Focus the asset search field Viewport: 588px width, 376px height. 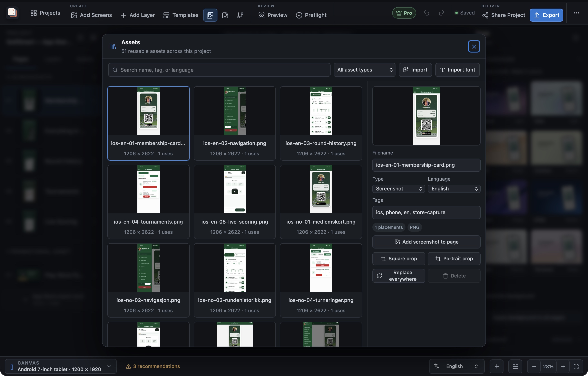219,70
